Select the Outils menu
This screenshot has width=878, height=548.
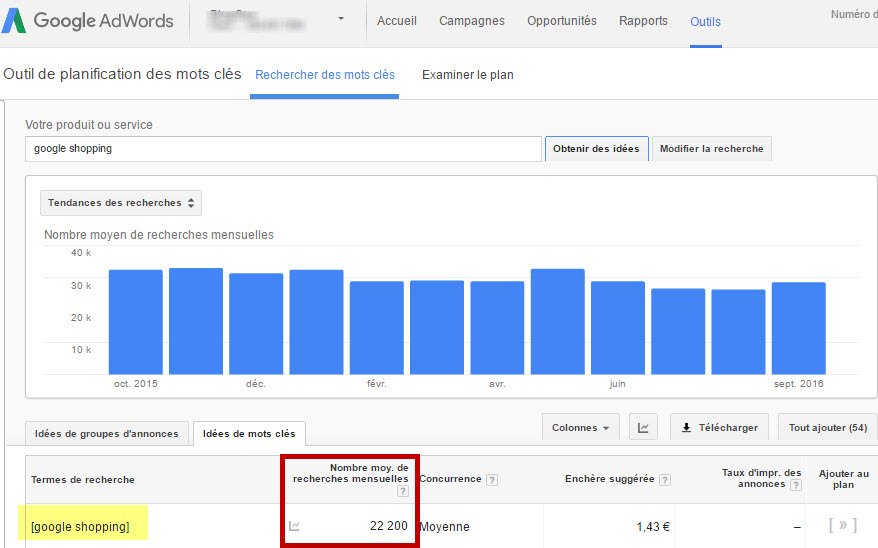(x=705, y=22)
